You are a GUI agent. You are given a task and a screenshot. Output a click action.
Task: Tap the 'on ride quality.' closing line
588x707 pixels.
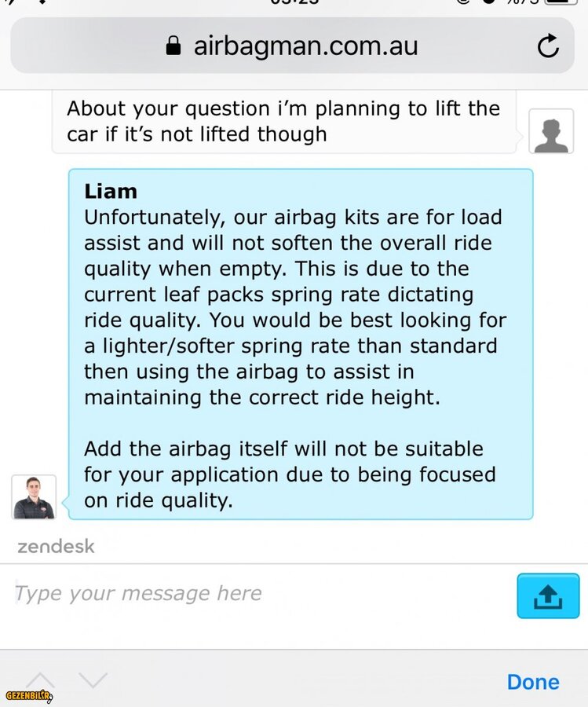158,500
